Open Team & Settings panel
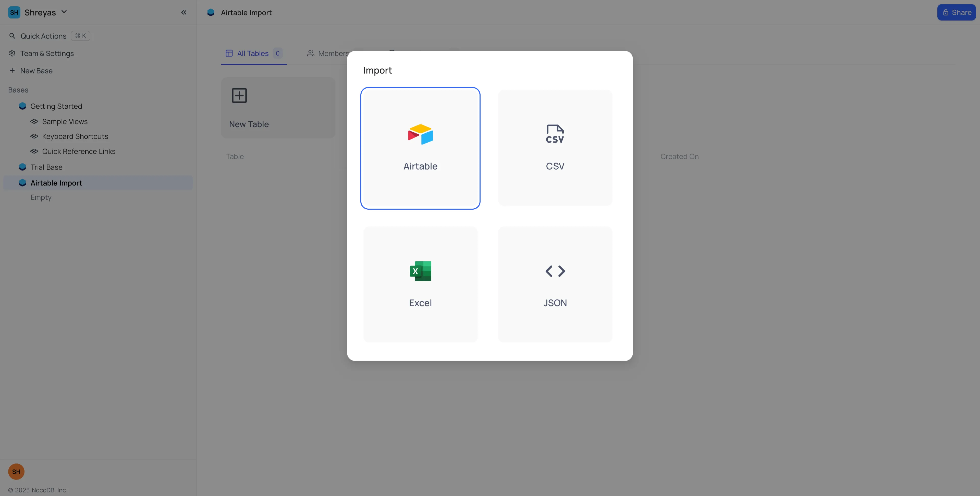980x496 pixels. pyautogui.click(x=47, y=53)
